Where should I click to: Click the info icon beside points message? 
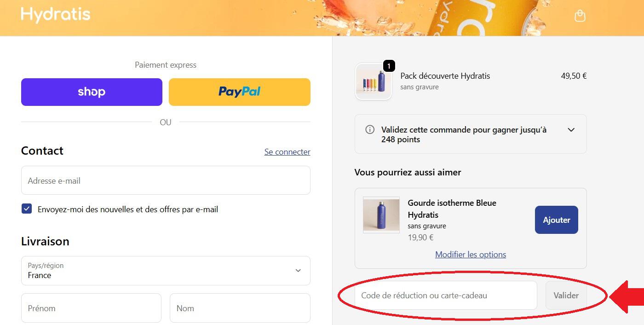click(370, 130)
